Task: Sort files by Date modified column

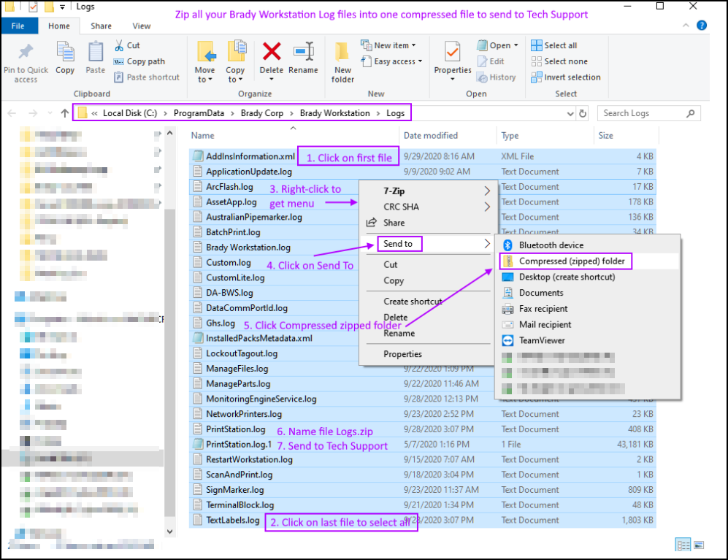Action: point(431,136)
